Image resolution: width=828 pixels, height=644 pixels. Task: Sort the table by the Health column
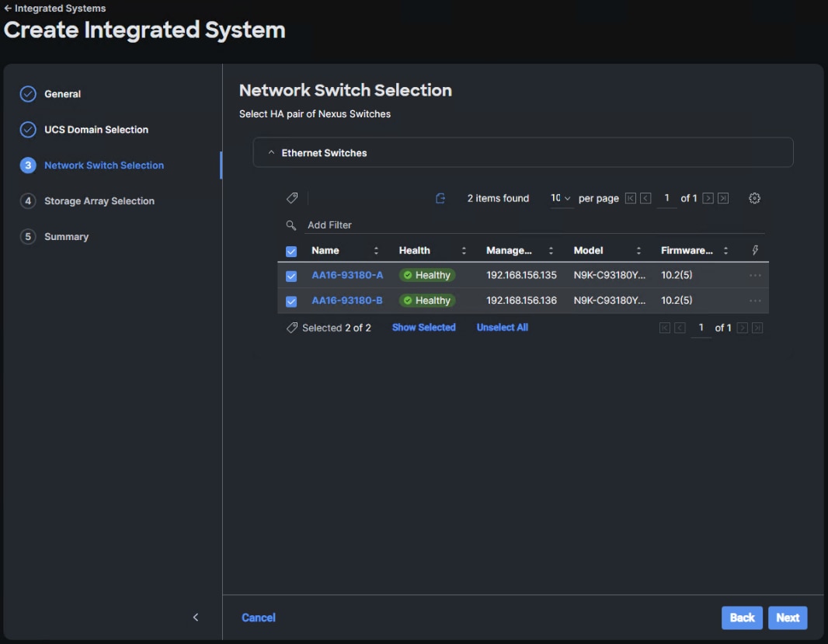tap(464, 251)
